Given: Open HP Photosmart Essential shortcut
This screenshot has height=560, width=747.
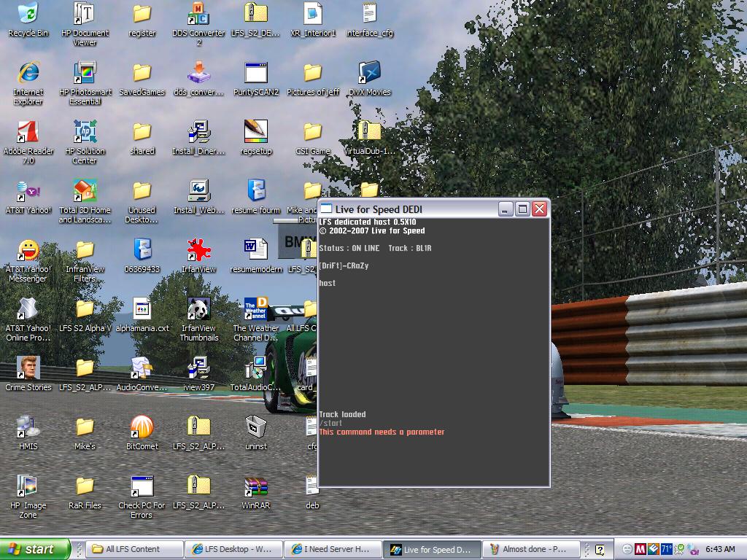Looking at the screenshot, I should pyautogui.click(x=85, y=72).
